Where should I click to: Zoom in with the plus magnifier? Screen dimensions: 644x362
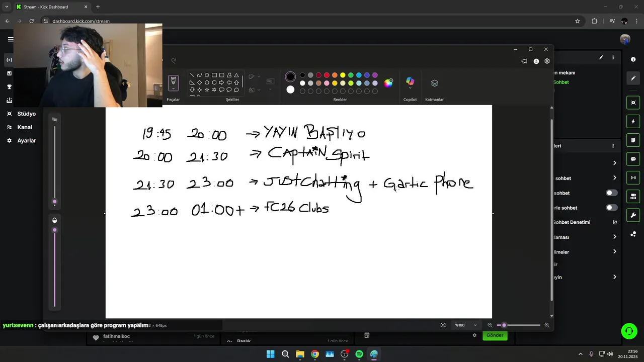547,325
